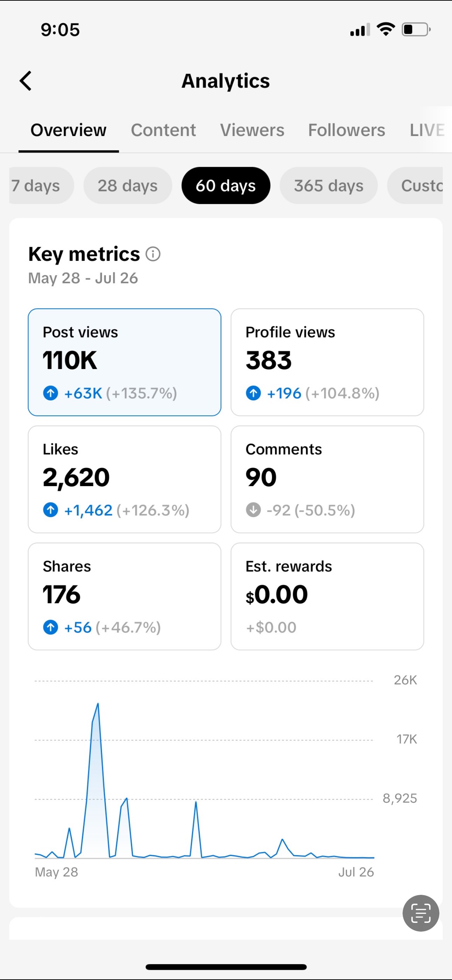This screenshot has width=452, height=980.
Task: Tap the grey down-arrow beside -92
Action: 253,510
